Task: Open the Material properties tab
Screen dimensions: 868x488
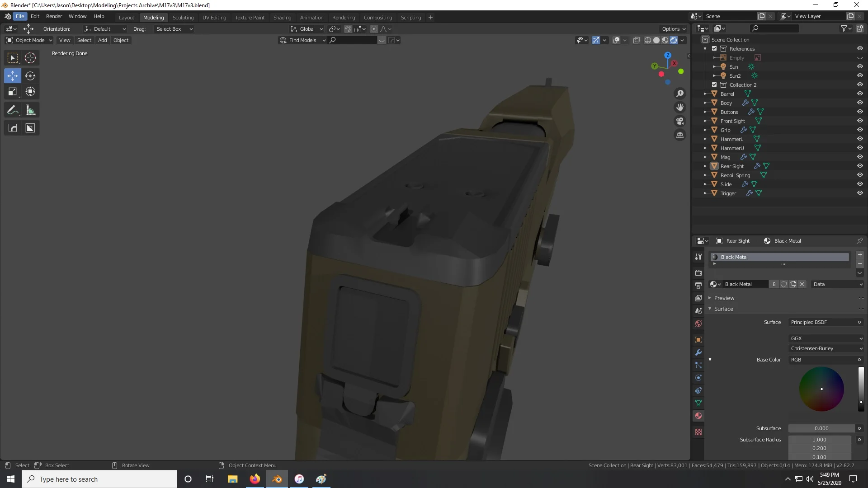Action: click(698, 416)
